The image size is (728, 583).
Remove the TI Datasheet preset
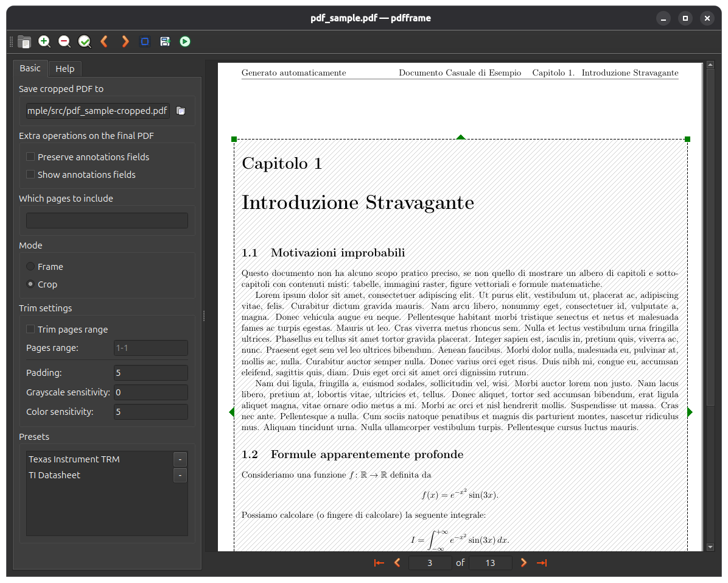click(x=180, y=475)
